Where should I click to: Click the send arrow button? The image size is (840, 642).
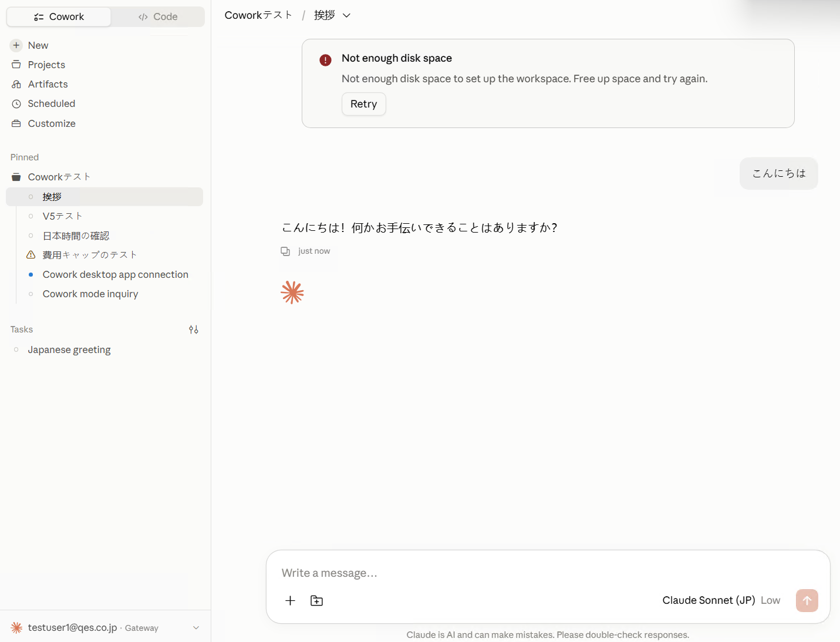click(x=807, y=600)
